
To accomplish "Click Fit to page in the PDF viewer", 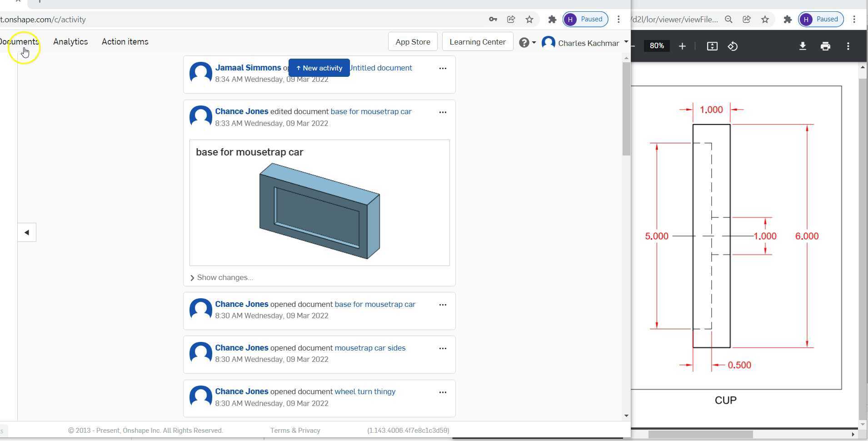I will pos(712,46).
